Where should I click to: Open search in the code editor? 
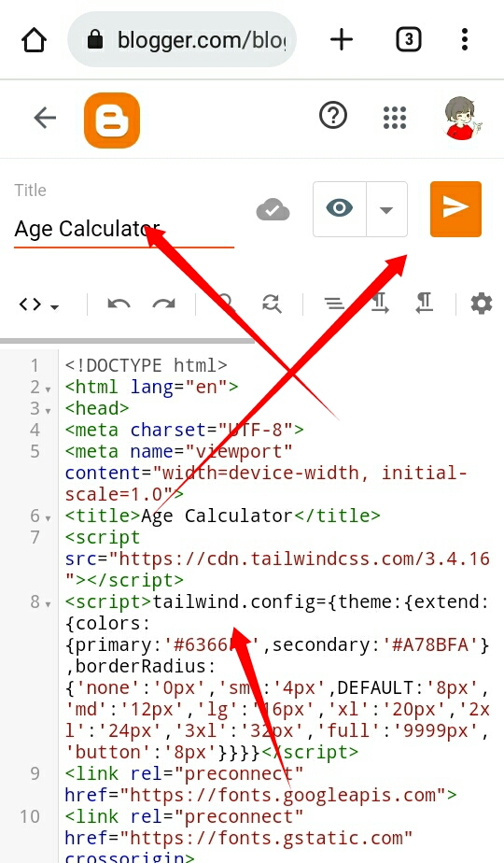click(x=226, y=304)
